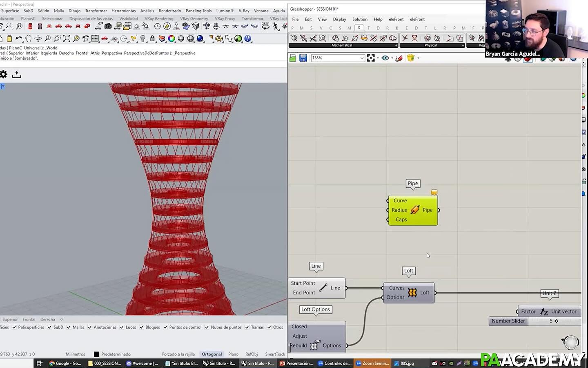Viewport: 588px width, 368px height.
Task: Click the Line component icon on canvas
Action: pyautogui.click(x=323, y=288)
